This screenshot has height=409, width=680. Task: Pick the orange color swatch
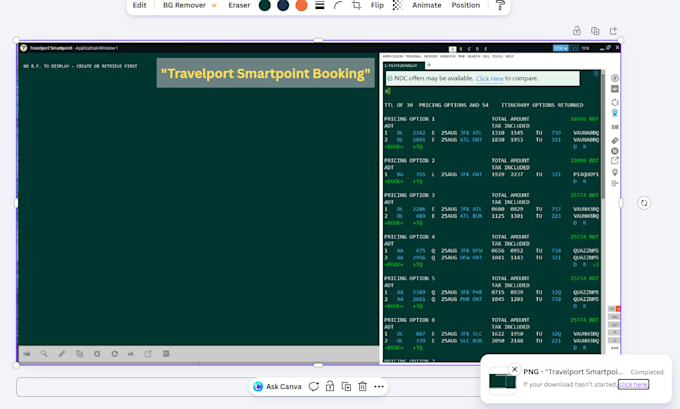click(301, 5)
